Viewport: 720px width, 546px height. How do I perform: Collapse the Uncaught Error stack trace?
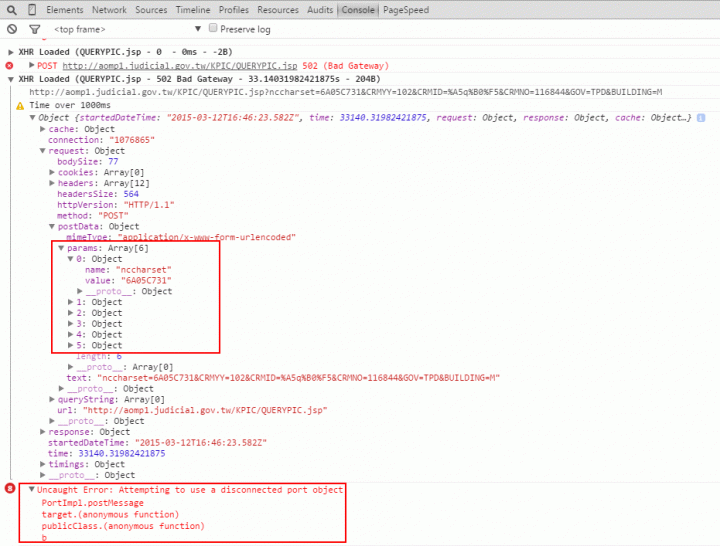tap(31, 490)
